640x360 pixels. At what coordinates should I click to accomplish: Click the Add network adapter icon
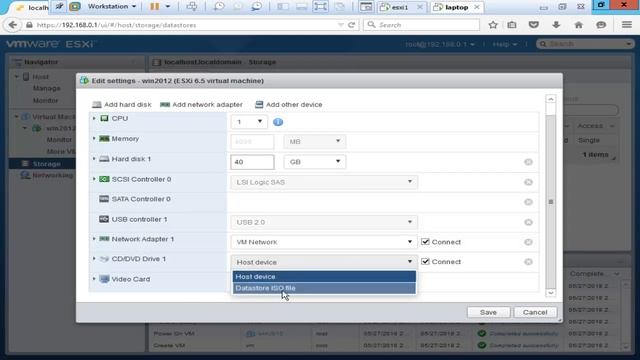click(165, 104)
